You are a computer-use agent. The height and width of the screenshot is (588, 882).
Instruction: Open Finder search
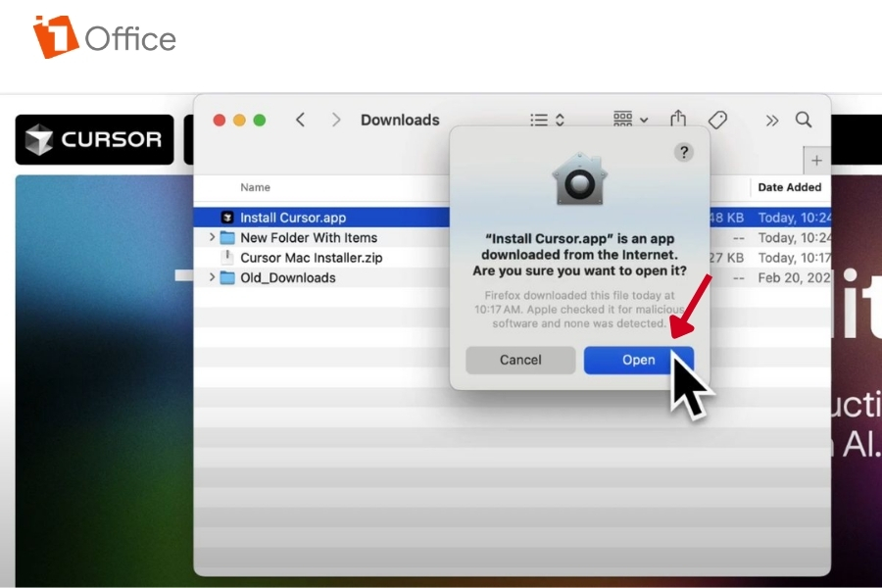[804, 120]
